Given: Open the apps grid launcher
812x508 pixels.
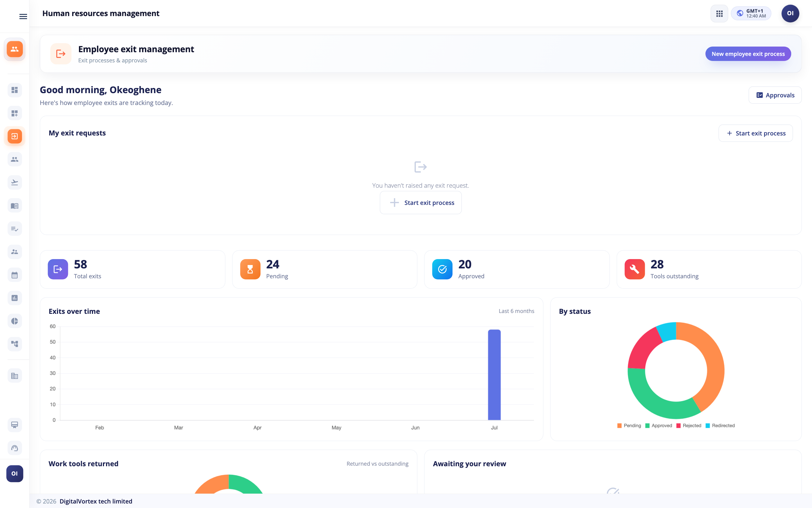Looking at the screenshot, I should point(719,14).
